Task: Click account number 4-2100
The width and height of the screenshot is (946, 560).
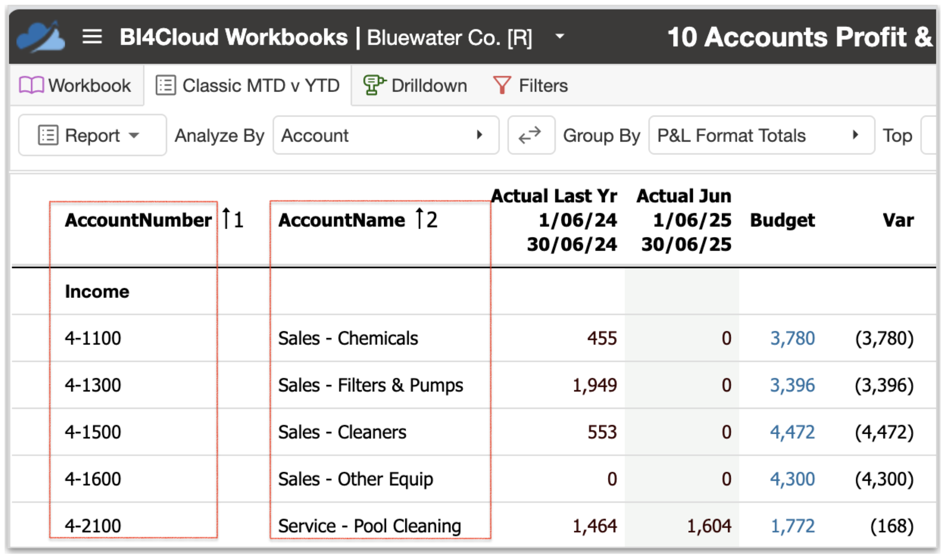Action: 93,526
